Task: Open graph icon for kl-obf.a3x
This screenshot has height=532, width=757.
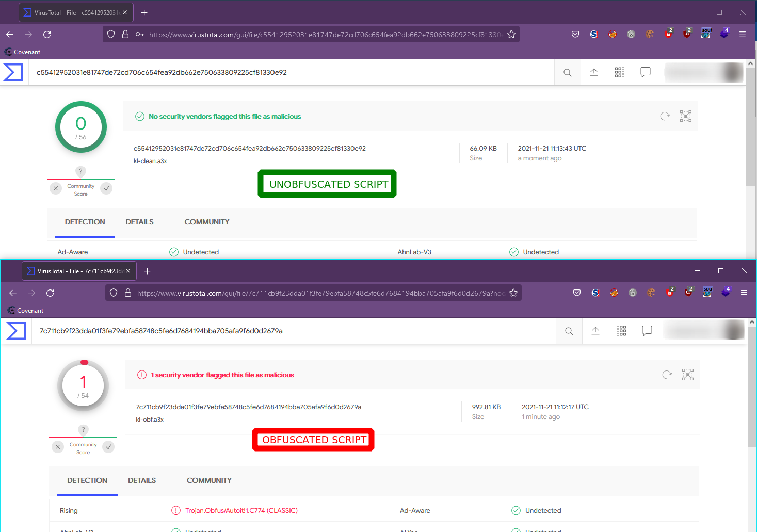Action: point(688,375)
